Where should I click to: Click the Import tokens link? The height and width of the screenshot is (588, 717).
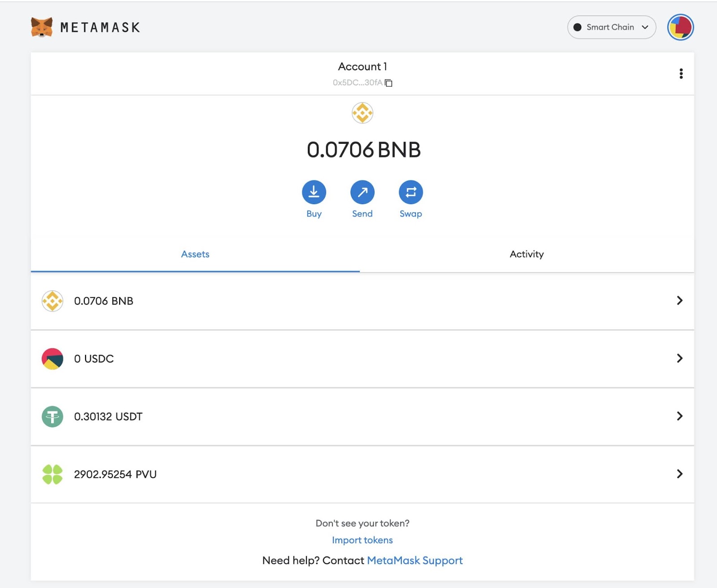click(362, 540)
